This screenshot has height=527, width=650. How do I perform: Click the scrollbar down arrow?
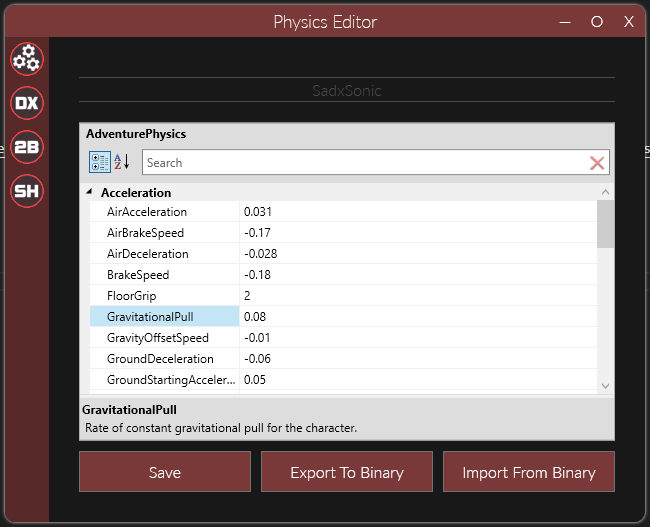605,385
